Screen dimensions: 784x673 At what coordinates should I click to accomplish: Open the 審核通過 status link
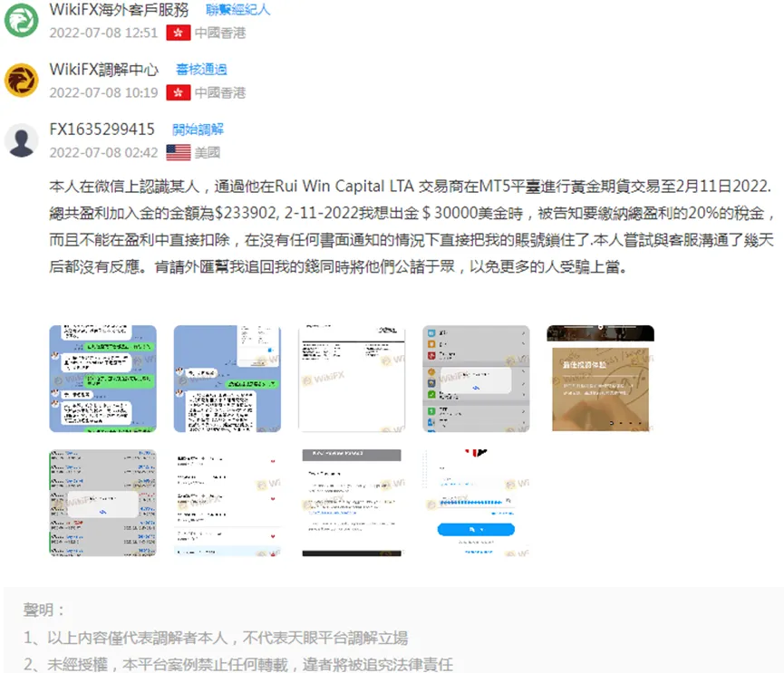[x=201, y=70]
